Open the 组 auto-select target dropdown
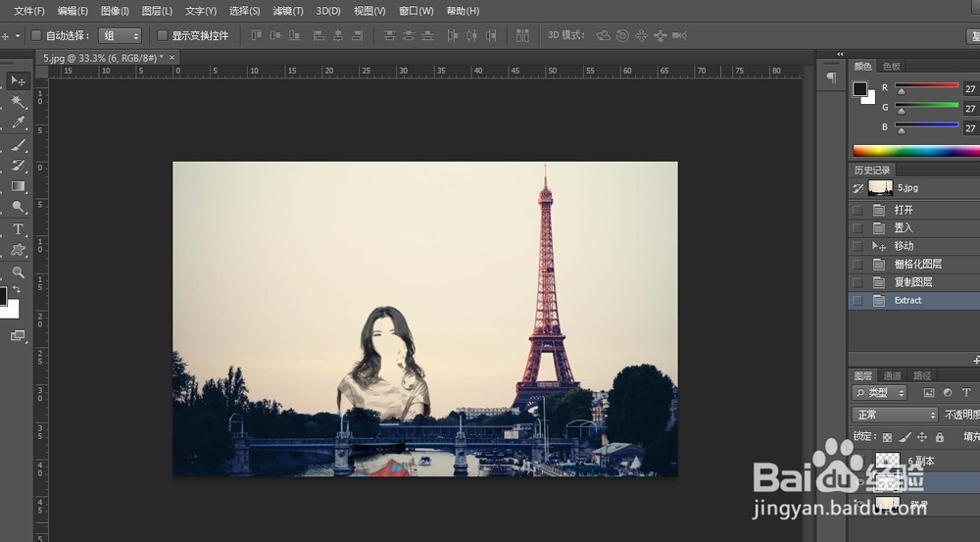The image size is (980, 542). (x=122, y=35)
